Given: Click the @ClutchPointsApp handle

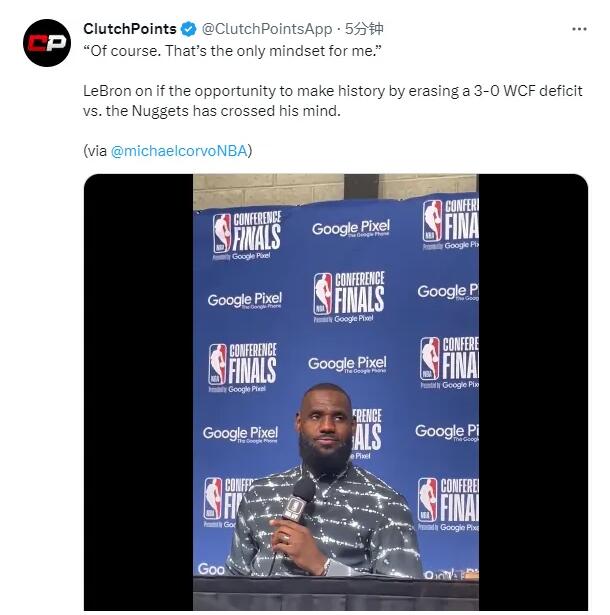Looking at the screenshot, I should (x=264, y=29).
